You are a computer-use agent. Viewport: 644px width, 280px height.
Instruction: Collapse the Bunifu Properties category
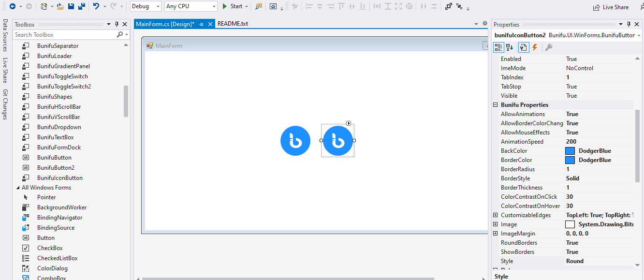click(496, 105)
